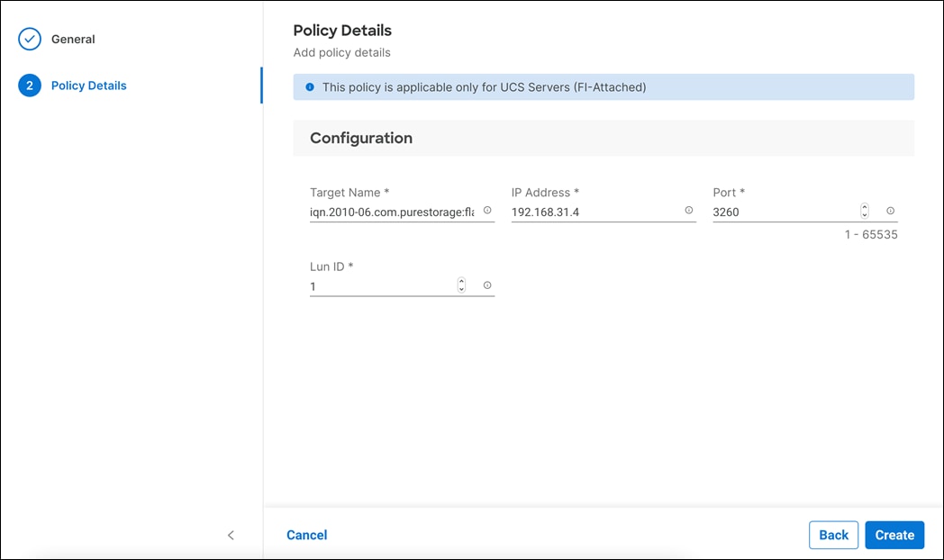Decrease the Lun ID with its stepper
The image size is (944, 560).
(x=461, y=288)
